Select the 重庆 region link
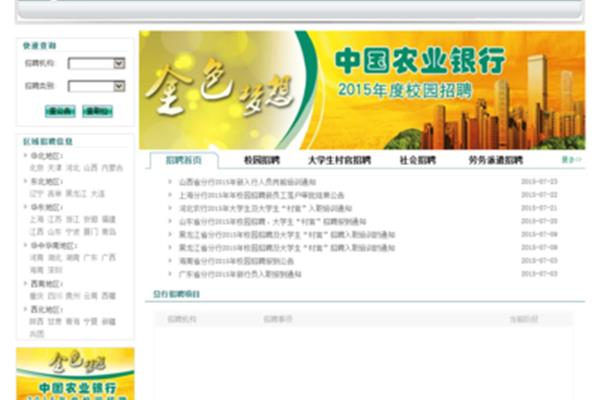Screen dimensions: 600x400 tap(37, 296)
